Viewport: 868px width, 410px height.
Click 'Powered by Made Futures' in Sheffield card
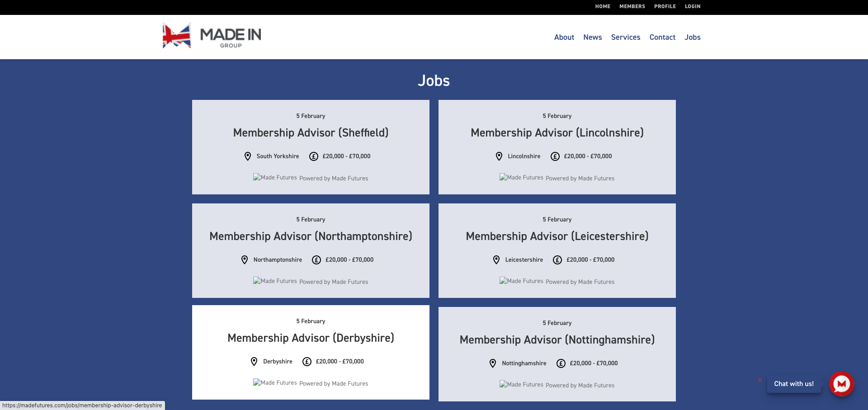pyautogui.click(x=334, y=179)
